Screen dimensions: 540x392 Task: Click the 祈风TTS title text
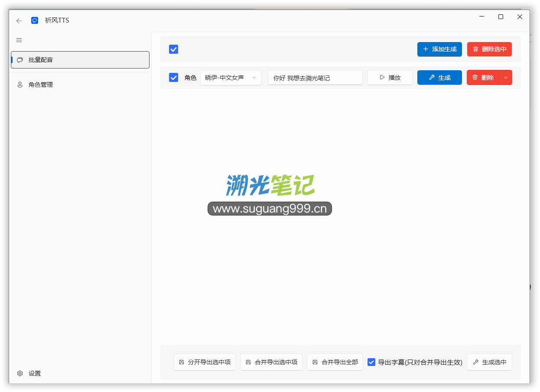coord(57,20)
